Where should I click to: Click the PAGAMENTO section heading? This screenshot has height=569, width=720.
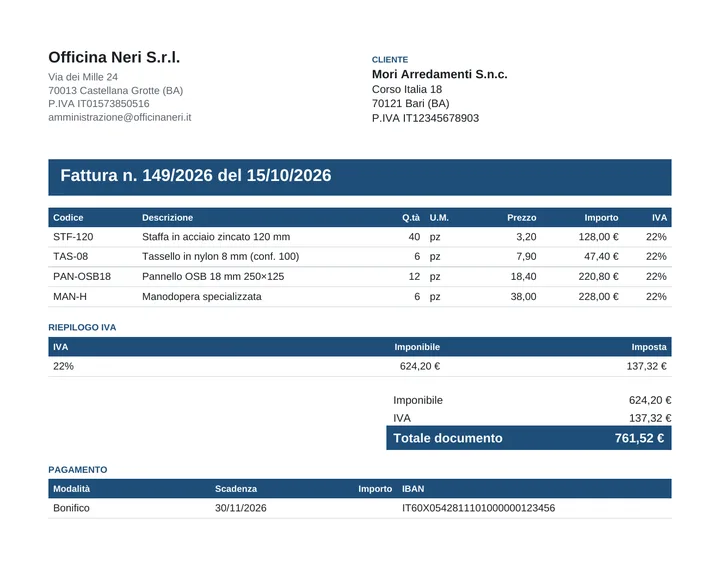click(x=78, y=470)
